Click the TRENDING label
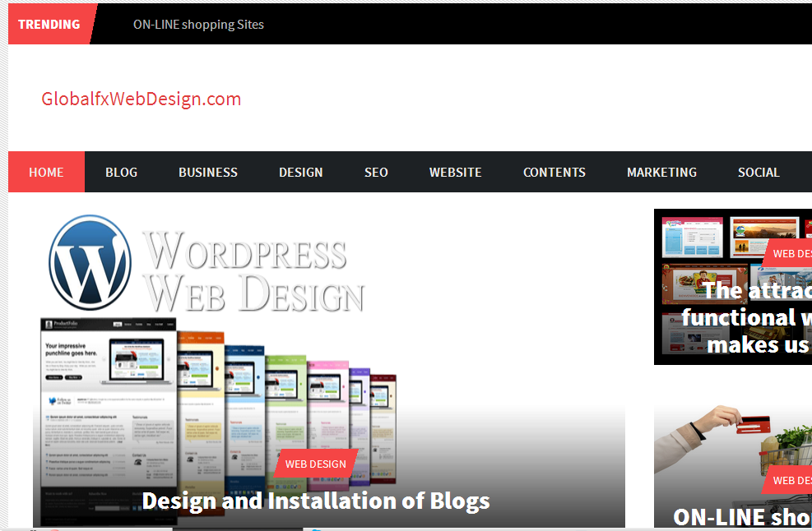Image resolution: width=812 pixels, height=531 pixels. pyautogui.click(x=49, y=25)
